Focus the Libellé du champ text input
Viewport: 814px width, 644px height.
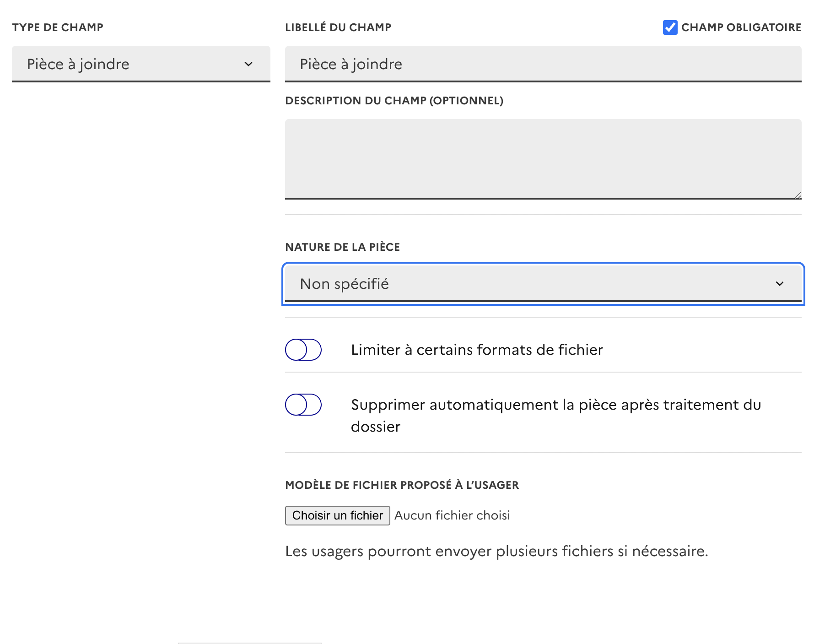543,64
